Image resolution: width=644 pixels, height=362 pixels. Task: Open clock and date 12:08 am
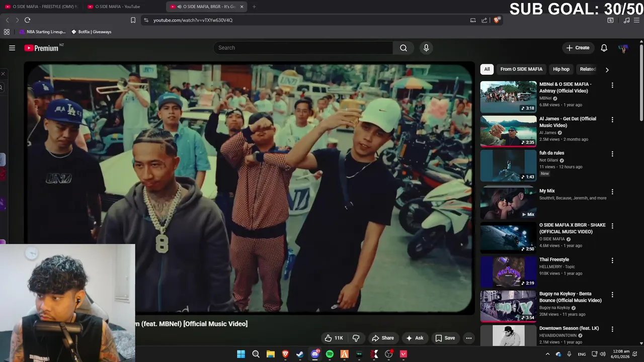point(619,354)
